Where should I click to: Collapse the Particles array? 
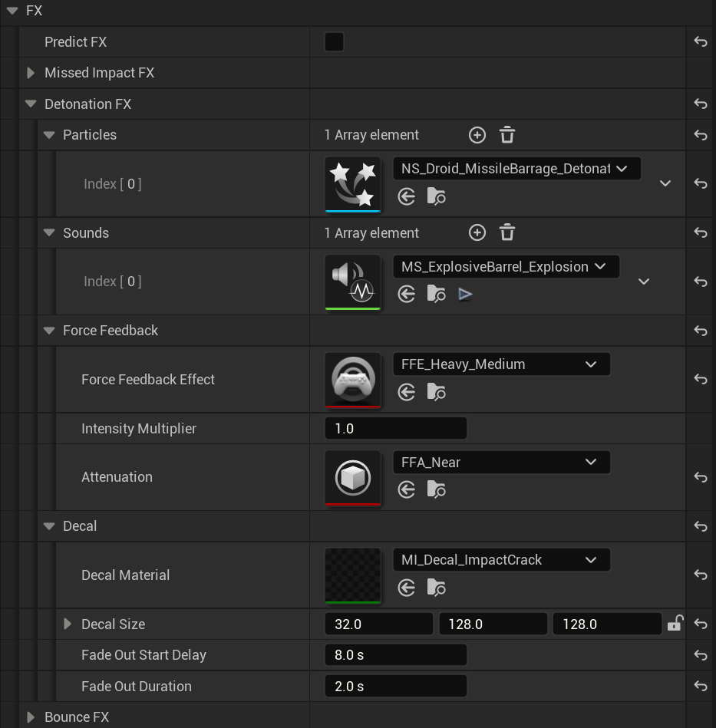pos(49,135)
